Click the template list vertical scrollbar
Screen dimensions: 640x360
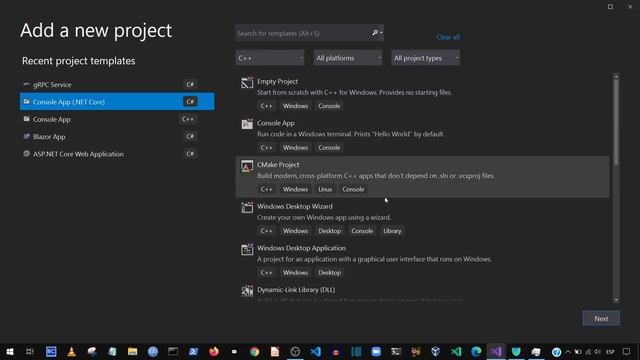[616, 122]
